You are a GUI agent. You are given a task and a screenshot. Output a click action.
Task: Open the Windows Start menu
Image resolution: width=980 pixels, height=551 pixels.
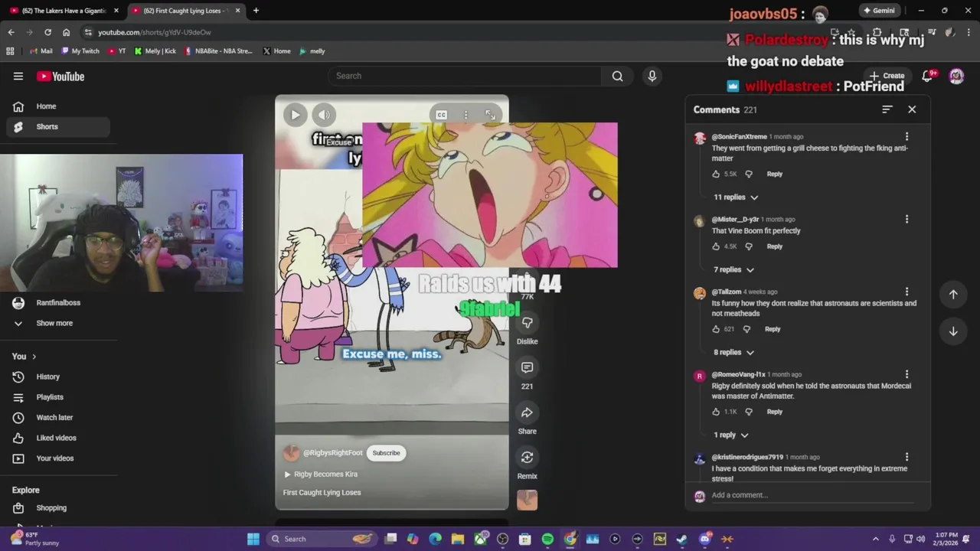tap(253, 539)
